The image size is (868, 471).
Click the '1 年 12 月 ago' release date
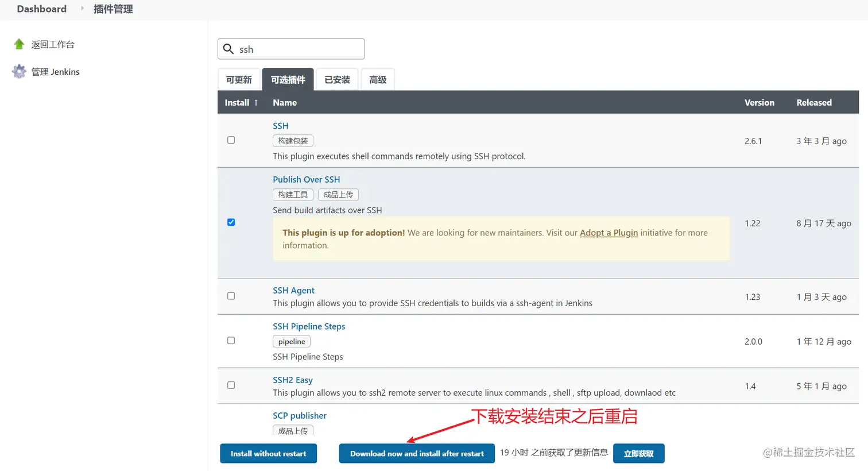[824, 341]
